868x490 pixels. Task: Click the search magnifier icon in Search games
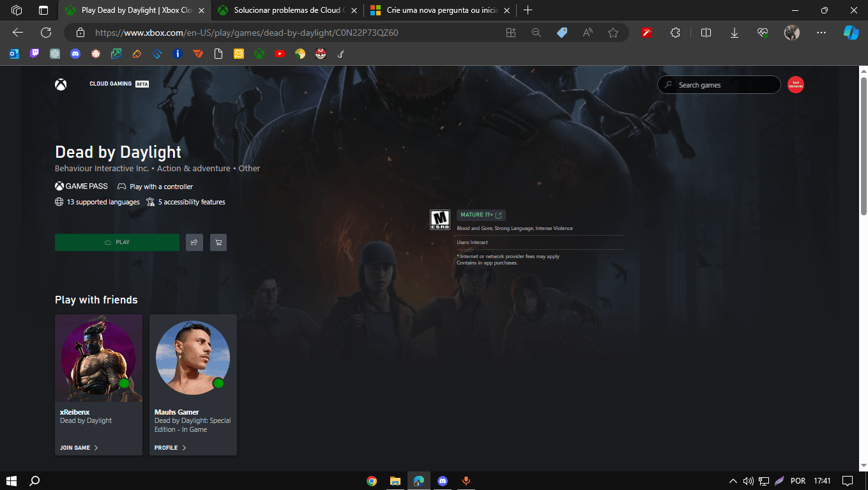click(x=669, y=85)
